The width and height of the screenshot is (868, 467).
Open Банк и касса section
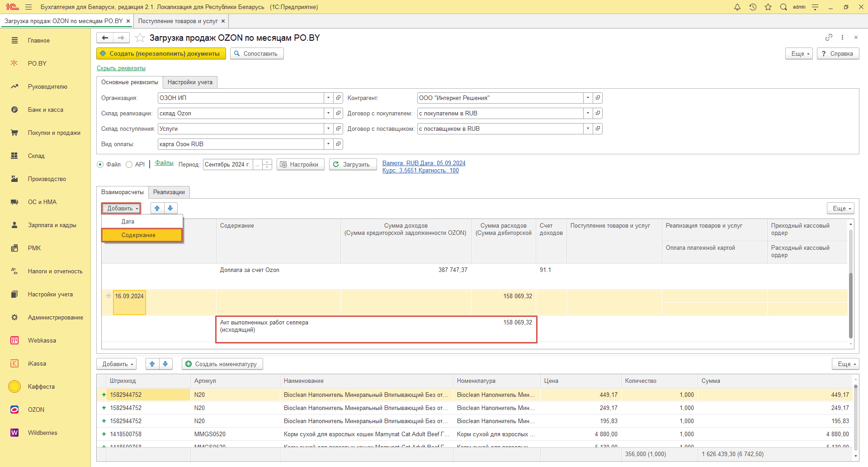pyautogui.click(x=45, y=110)
